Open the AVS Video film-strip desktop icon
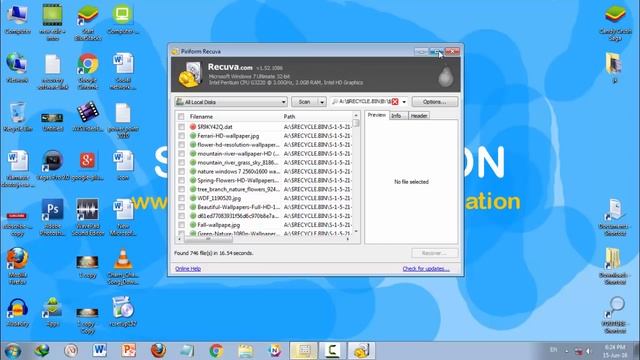 coord(88,116)
